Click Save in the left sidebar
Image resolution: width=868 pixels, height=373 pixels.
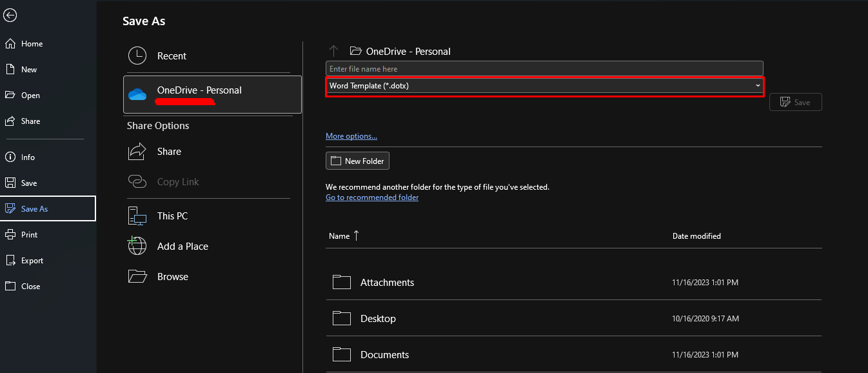48,183
